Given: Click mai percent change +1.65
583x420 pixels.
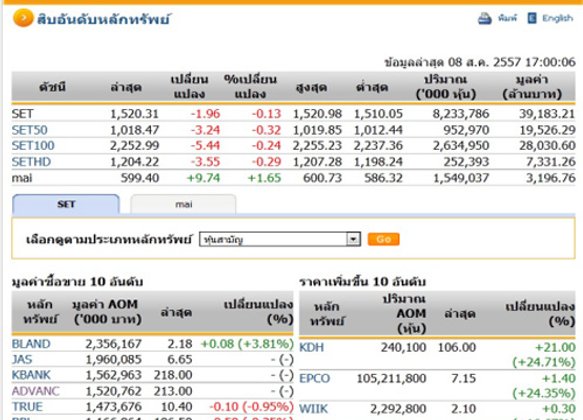Looking at the screenshot, I should point(264,178).
